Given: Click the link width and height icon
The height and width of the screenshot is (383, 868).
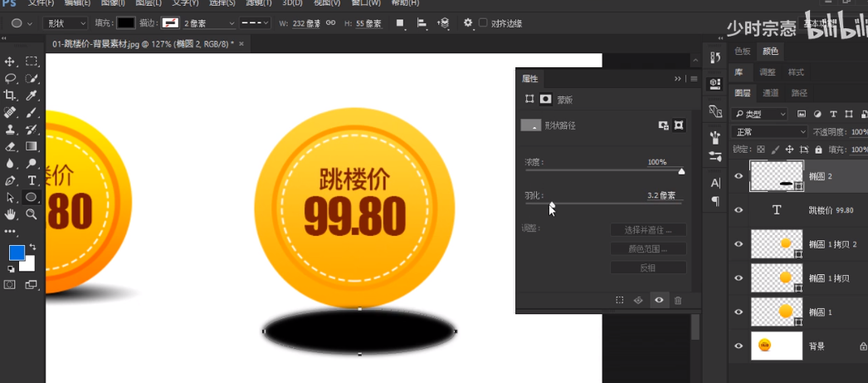Looking at the screenshot, I should 330,23.
